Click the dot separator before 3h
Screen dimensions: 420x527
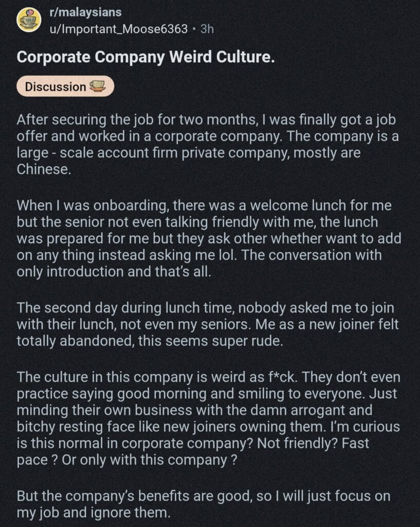click(x=194, y=29)
